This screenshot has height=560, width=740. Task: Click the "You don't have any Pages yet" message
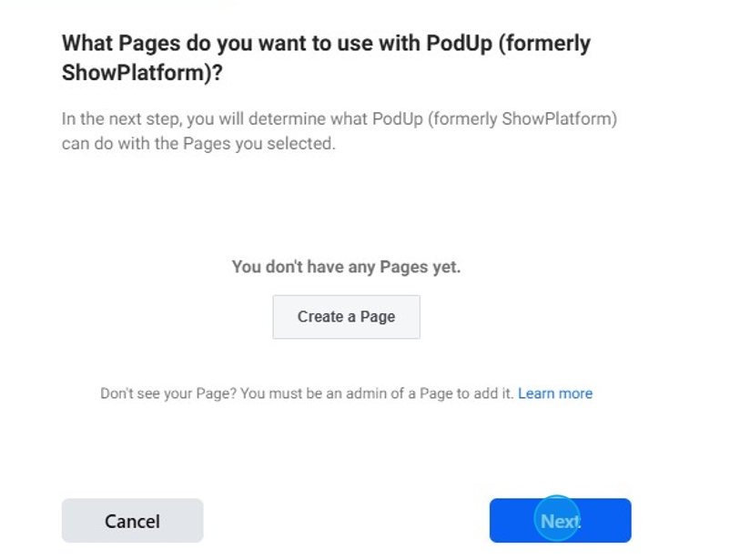click(x=346, y=267)
